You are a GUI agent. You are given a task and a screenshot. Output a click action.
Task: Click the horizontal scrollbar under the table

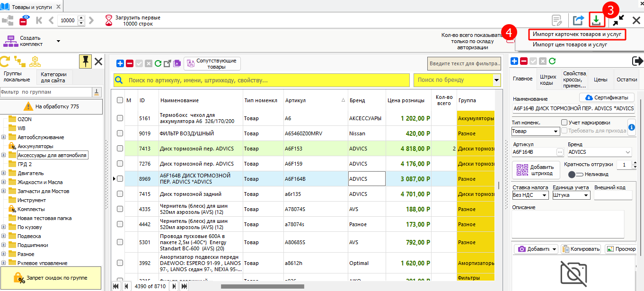[262, 286]
